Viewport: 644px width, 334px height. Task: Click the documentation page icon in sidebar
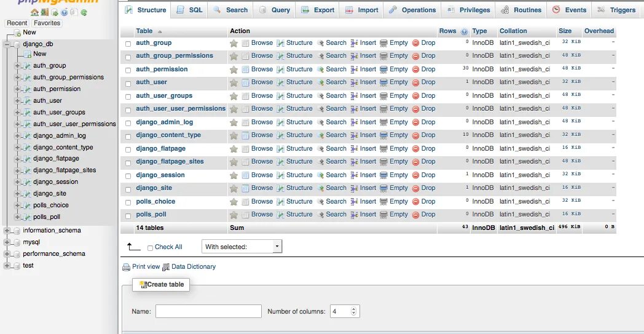74,12
